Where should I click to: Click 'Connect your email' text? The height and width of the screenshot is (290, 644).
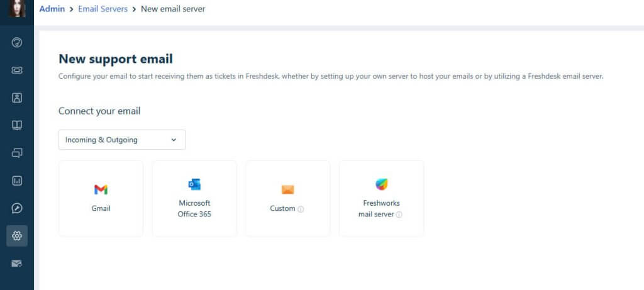pos(99,111)
